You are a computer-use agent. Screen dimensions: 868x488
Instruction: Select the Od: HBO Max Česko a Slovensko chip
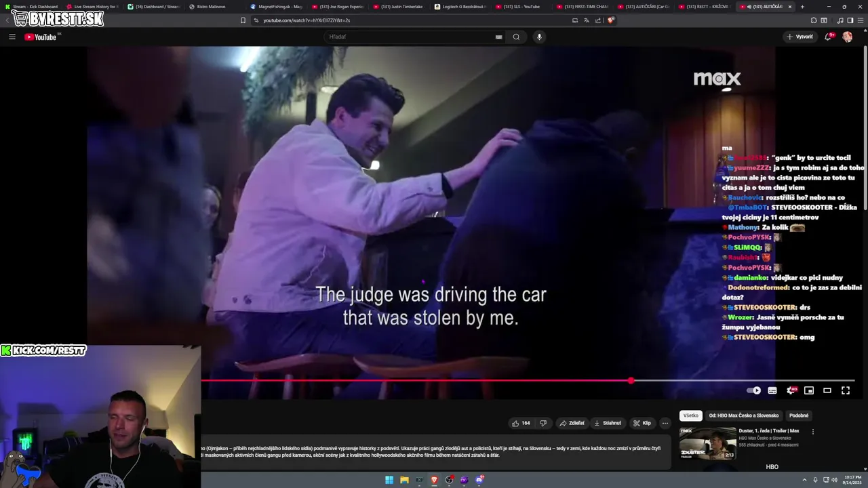(744, 415)
